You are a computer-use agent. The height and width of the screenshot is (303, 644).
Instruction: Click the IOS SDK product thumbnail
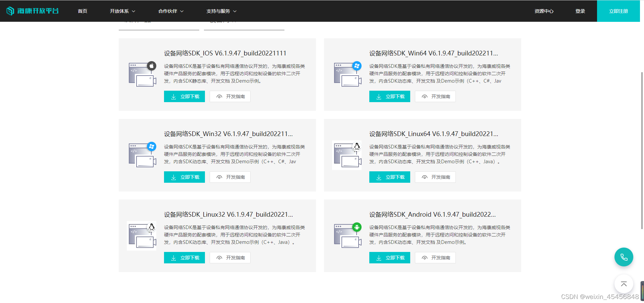click(x=143, y=74)
